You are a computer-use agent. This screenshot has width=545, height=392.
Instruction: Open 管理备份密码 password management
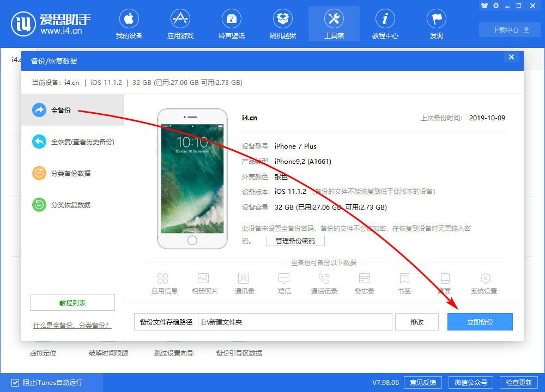pos(295,241)
